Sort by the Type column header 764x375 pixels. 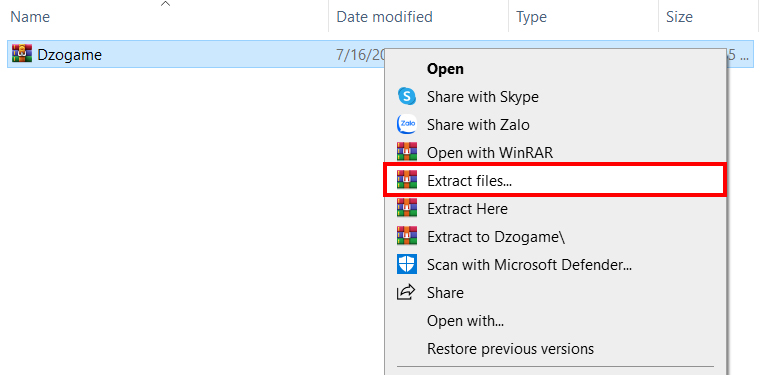click(x=583, y=17)
